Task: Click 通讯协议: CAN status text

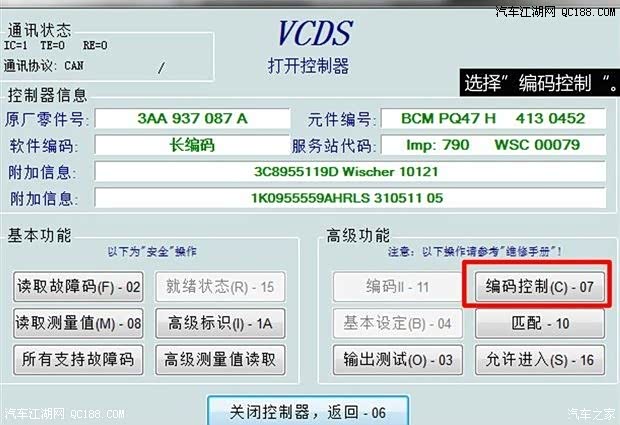Action: tap(43, 66)
